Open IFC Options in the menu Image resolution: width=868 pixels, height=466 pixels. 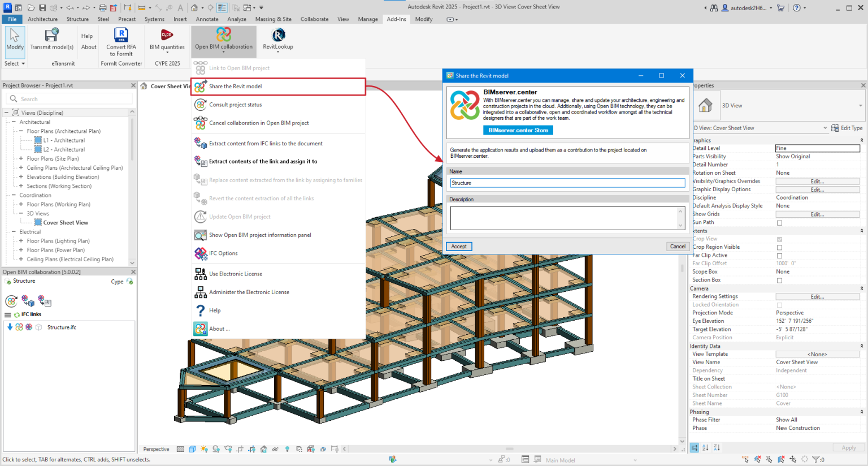223,253
